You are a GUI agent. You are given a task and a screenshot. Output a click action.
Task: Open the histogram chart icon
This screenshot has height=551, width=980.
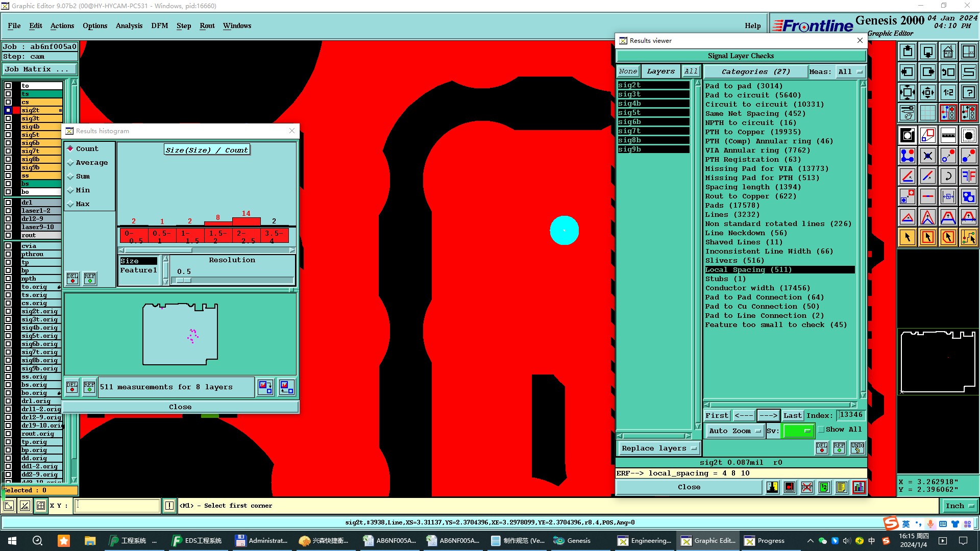[859, 487]
